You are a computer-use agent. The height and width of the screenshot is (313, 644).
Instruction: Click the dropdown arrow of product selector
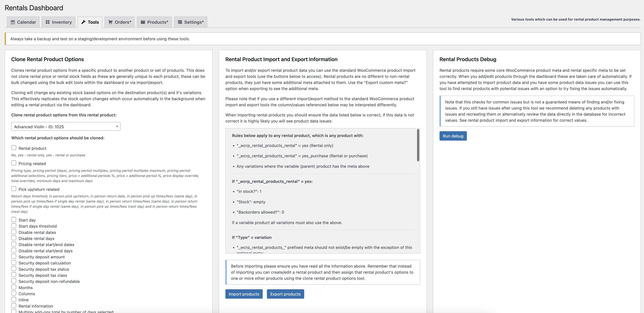(117, 127)
